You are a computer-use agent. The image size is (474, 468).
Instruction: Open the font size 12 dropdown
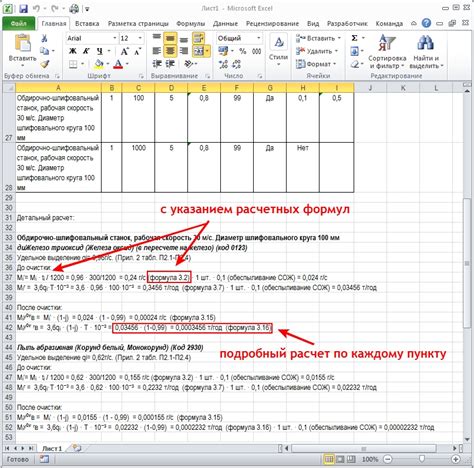pyautogui.click(x=140, y=38)
